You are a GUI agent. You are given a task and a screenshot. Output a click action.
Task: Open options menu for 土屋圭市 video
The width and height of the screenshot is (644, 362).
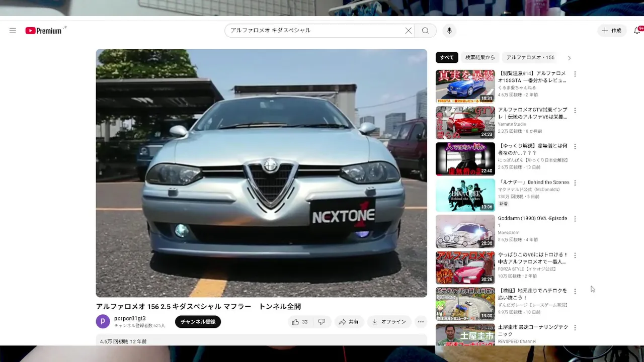(x=575, y=327)
